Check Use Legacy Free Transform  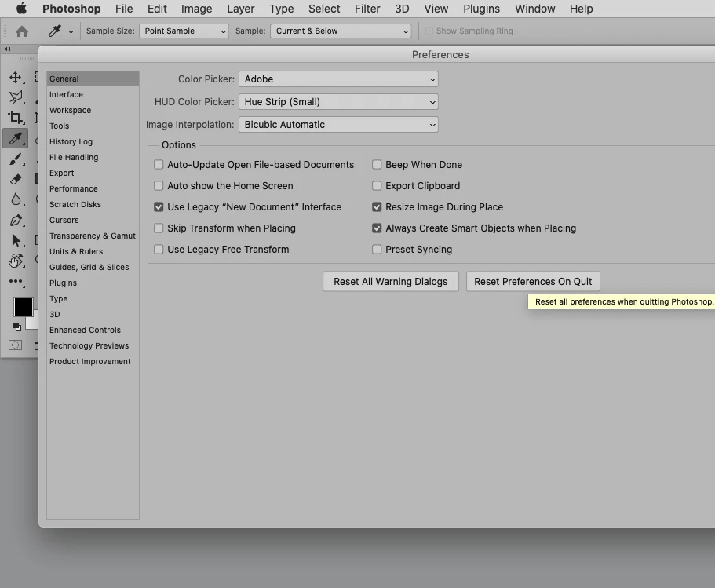(x=159, y=250)
